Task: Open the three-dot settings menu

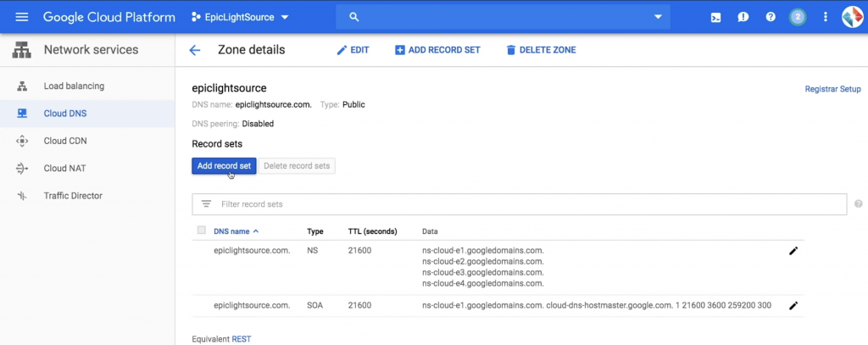Action: point(826,17)
